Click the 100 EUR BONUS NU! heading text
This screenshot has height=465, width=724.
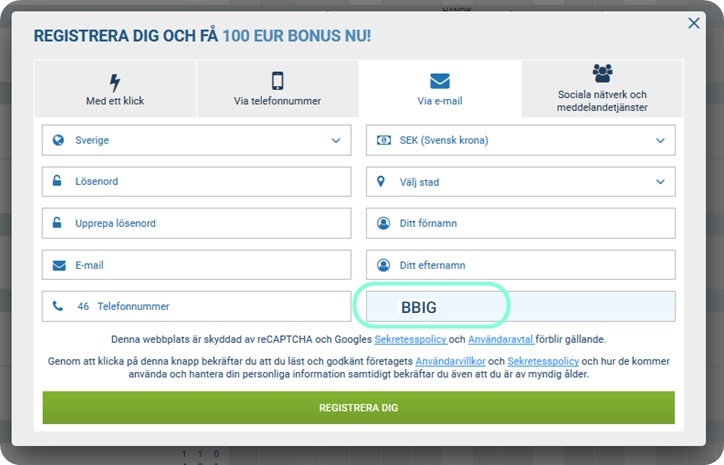(296, 36)
